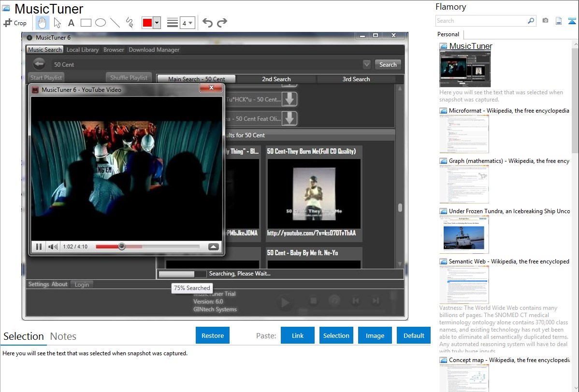This screenshot has width=579, height=392.
Task: Switch to the Browser tab
Action: 114,49
